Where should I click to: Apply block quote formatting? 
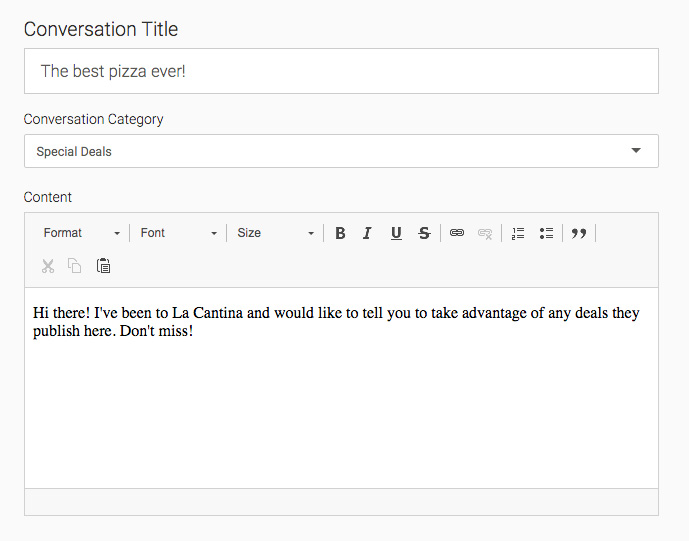tap(579, 233)
